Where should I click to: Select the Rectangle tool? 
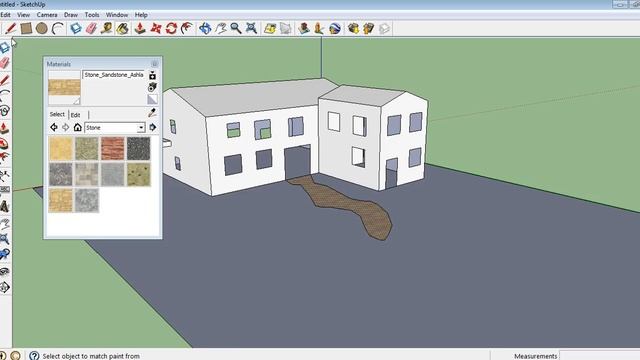pyautogui.click(x=26, y=29)
